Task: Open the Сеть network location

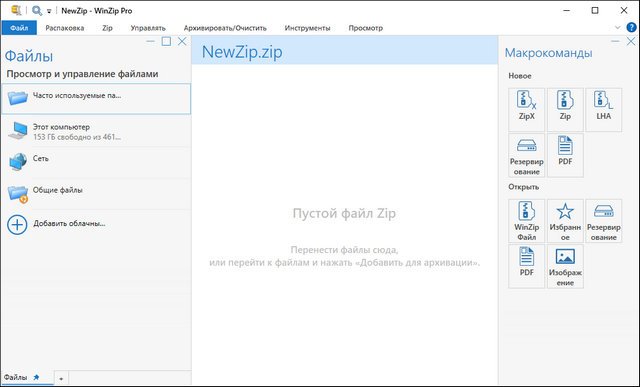Action: 96,162
